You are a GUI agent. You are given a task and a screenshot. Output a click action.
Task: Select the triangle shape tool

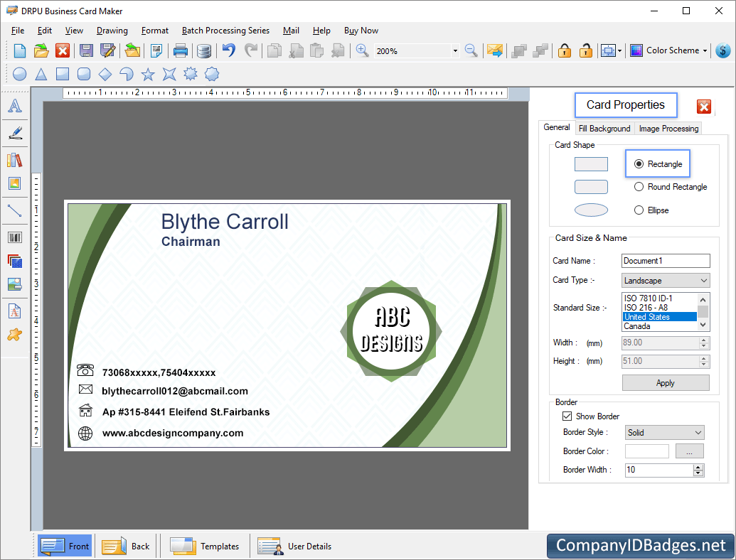click(x=41, y=74)
